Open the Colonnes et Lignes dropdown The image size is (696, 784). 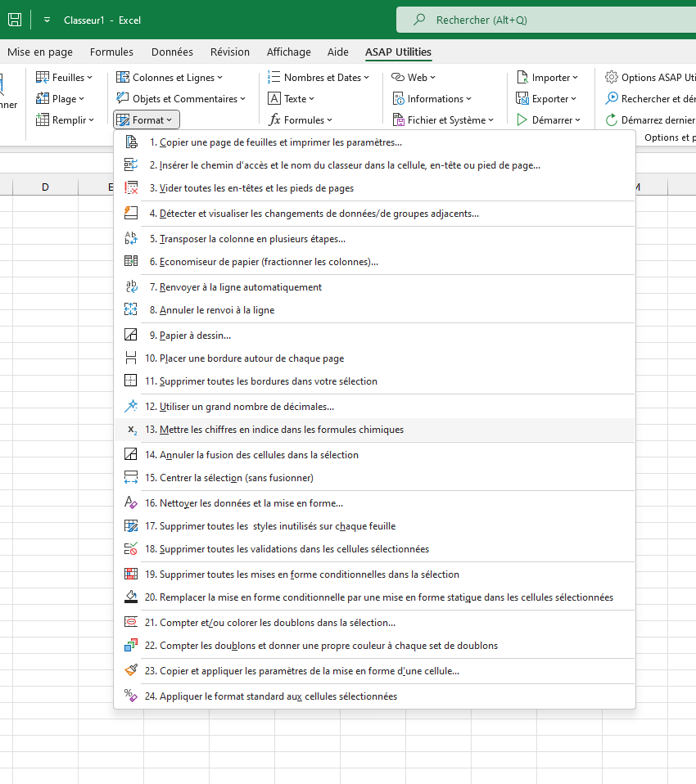click(x=169, y=78)
